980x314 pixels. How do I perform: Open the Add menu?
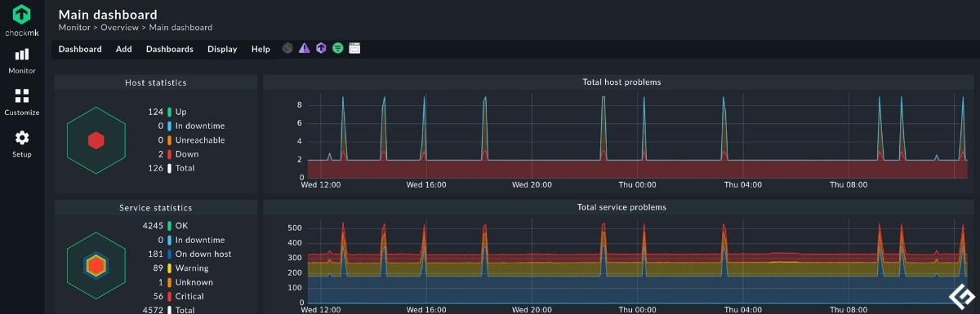pos(123,49)
